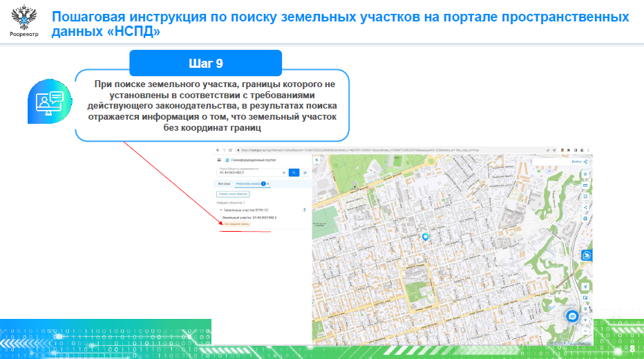Open the round blue chat assistant
Image resolution: width=644 pixels, height=359 pixels.
(572, 317)
